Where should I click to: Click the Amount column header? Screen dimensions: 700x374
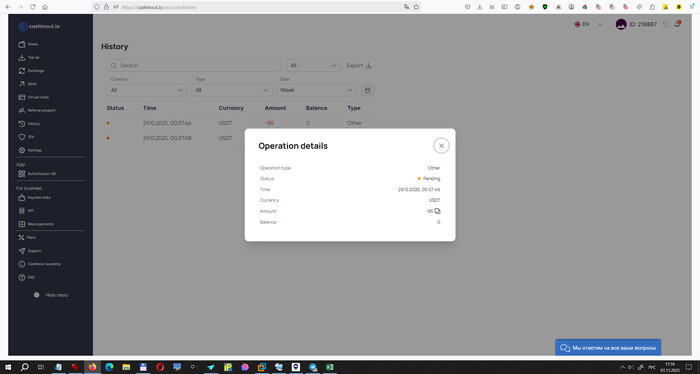click(x=275, y=108)
